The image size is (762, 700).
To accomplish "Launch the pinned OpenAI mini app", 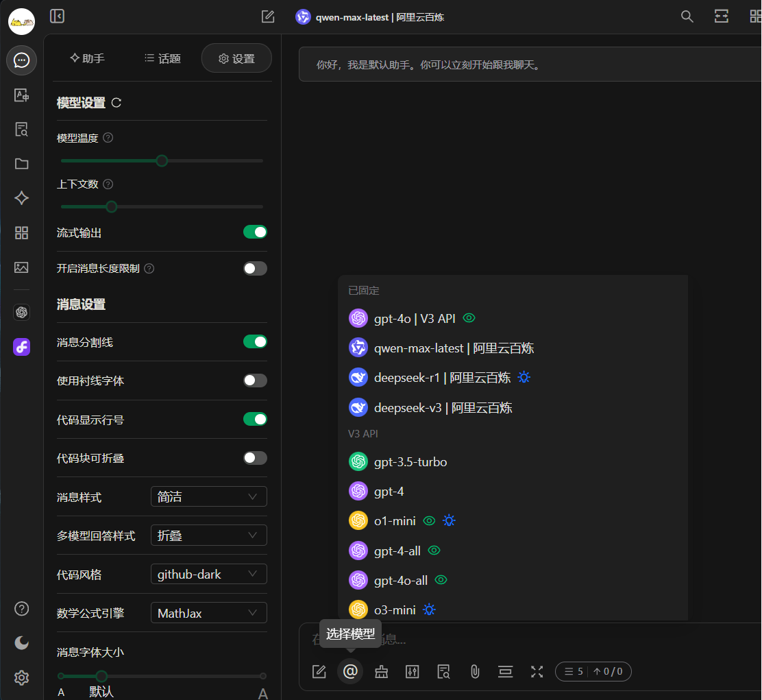I will (x=21, y=312).
